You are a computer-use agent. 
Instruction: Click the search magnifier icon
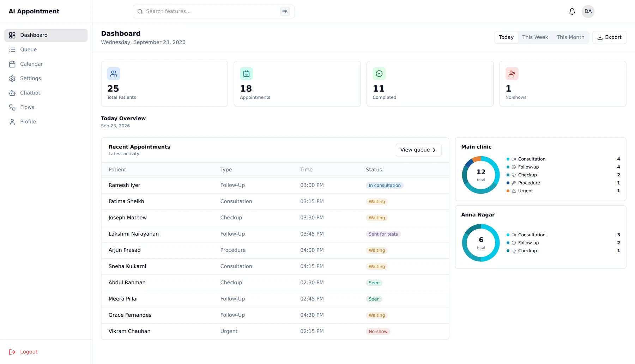click(x=140, y=12)
